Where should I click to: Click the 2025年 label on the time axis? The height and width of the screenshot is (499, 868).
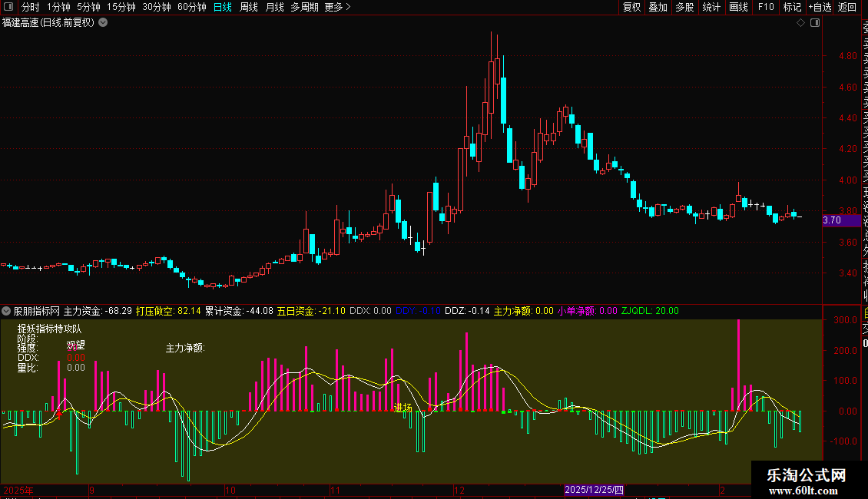point(18,490)
